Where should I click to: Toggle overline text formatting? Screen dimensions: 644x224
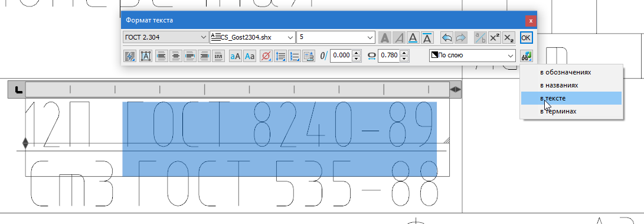click(427, 37)
